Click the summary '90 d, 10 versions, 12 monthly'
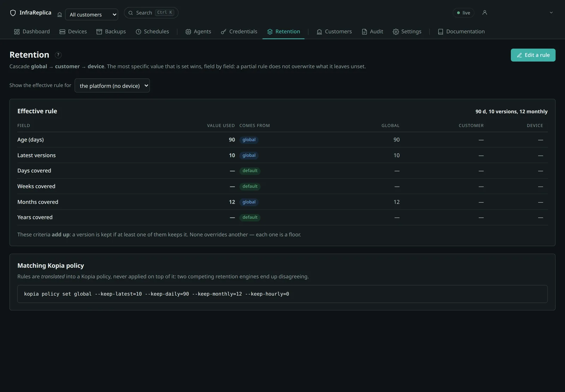This screenshot has width=565, height=392. [x=511, y=111]
